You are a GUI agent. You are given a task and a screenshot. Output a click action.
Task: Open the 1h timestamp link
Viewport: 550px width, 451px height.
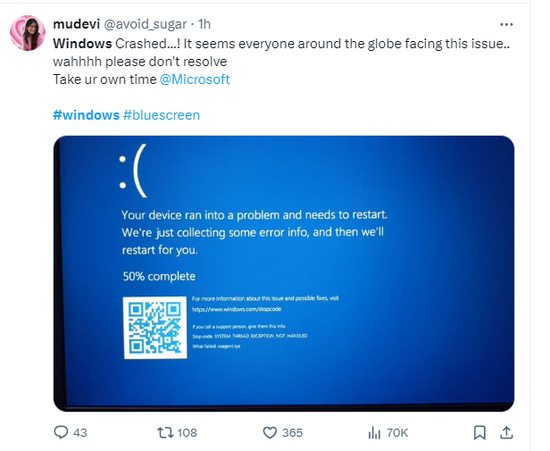coord(204,24)
